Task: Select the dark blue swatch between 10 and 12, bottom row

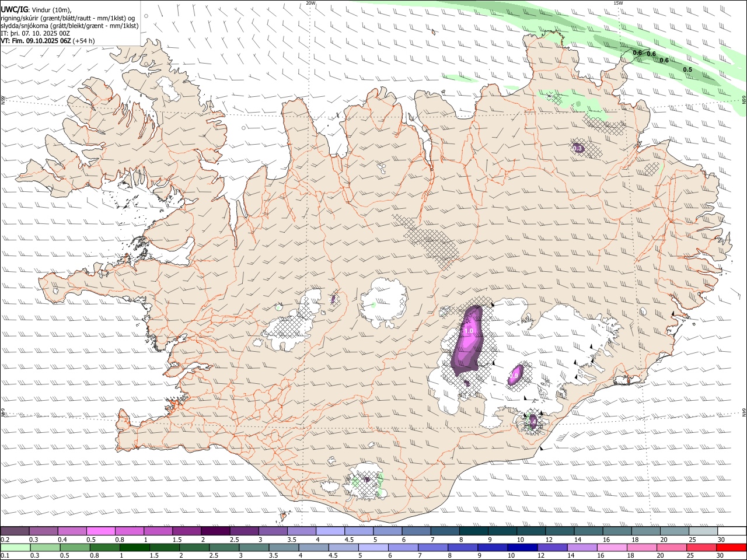Action: coord(522,547)
